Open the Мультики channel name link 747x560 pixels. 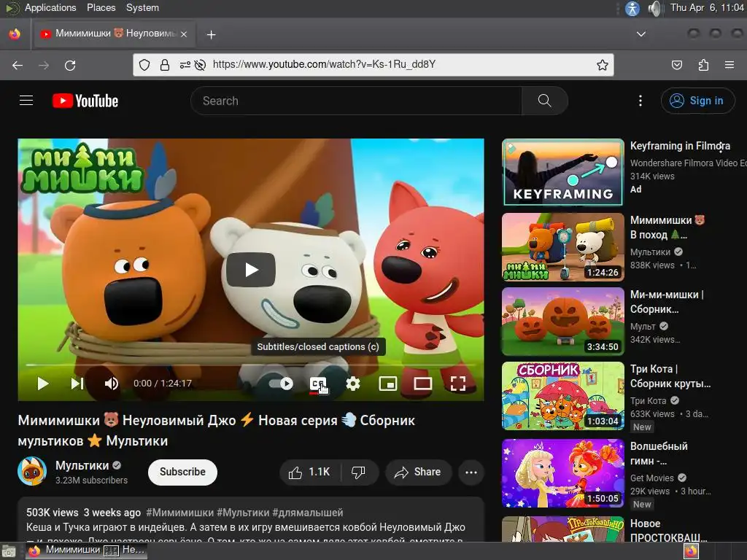pos(82,464)
